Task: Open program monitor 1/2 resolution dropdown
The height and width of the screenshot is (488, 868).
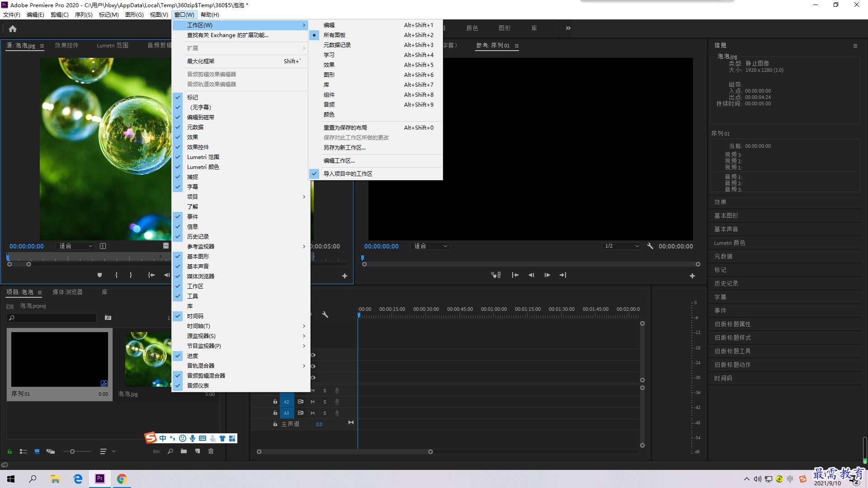Action: [622, 246]
